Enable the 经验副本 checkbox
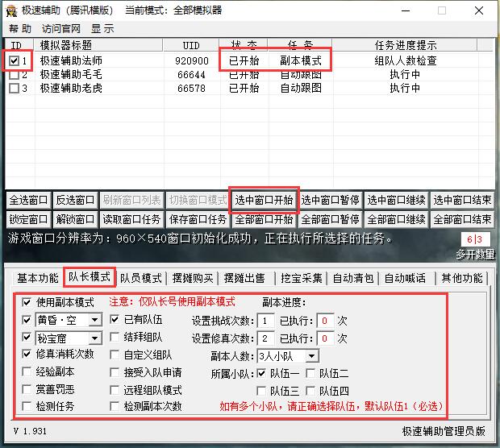This screenshot has width=500, height=448. coord(27,371)
